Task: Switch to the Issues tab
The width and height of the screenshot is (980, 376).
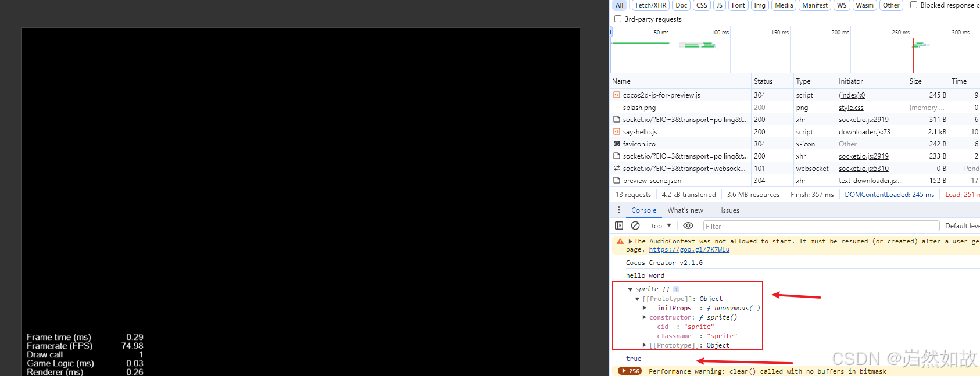Action: coord(730,210)
